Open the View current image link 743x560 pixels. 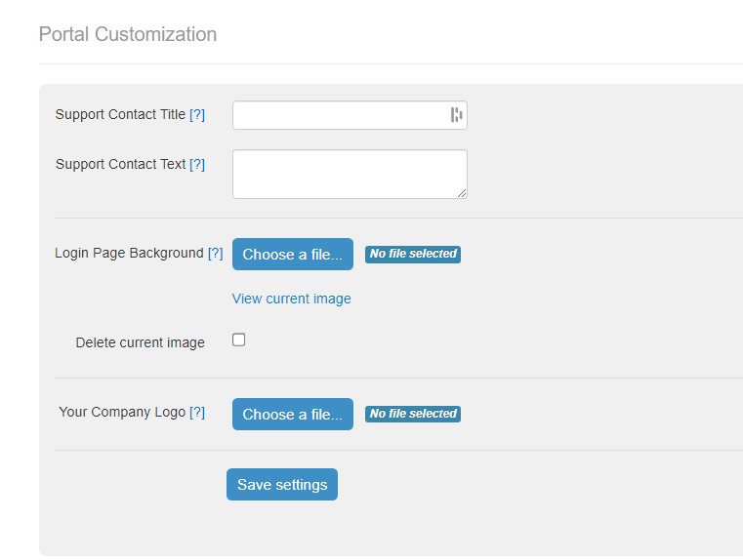(291, 299)
